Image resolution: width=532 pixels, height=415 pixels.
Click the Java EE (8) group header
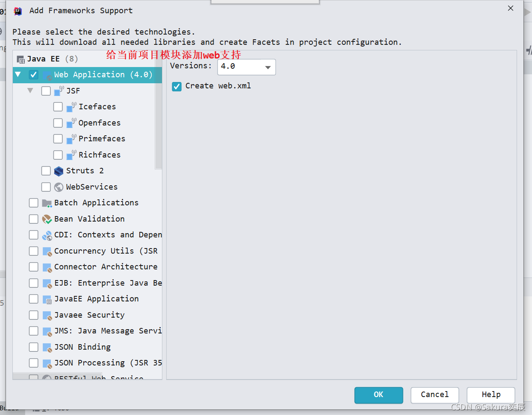pos(52,59)
